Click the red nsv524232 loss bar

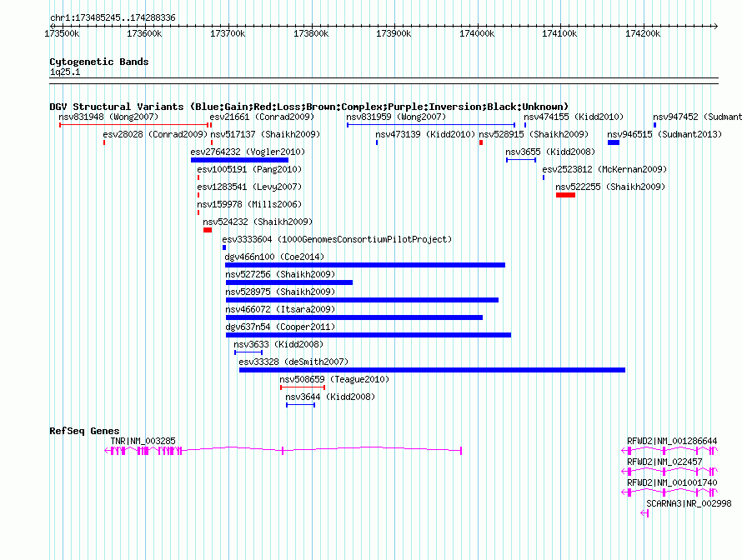[208, 230]
